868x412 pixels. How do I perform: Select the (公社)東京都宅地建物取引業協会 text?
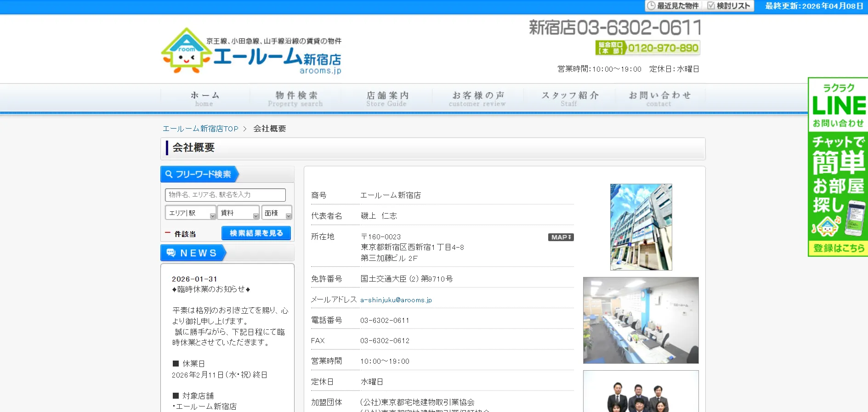click(x=417, y=402)
